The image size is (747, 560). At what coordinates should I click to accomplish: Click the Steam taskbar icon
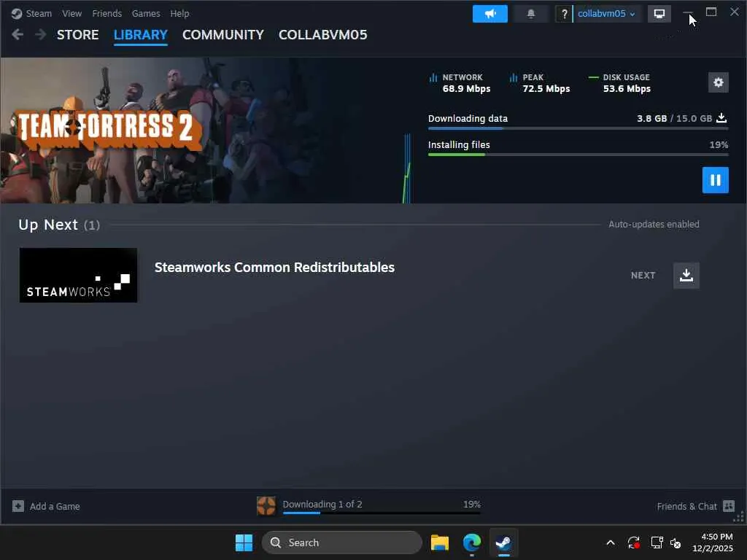click(x=503, y=542)
